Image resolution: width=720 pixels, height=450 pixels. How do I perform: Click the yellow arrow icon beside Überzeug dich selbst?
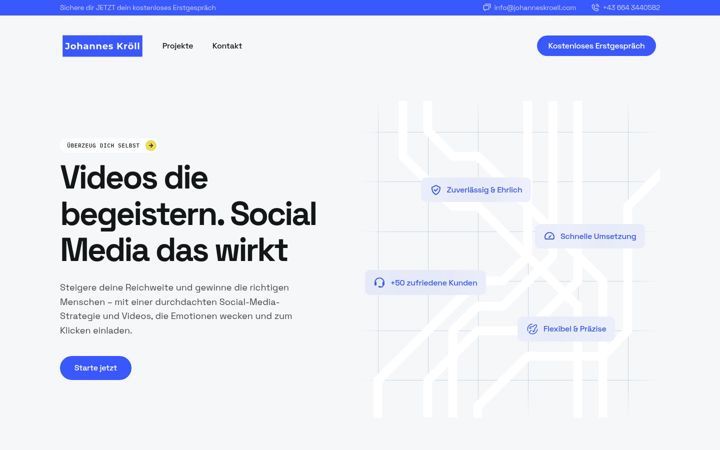pyautogui.click(x=151, y=146)
